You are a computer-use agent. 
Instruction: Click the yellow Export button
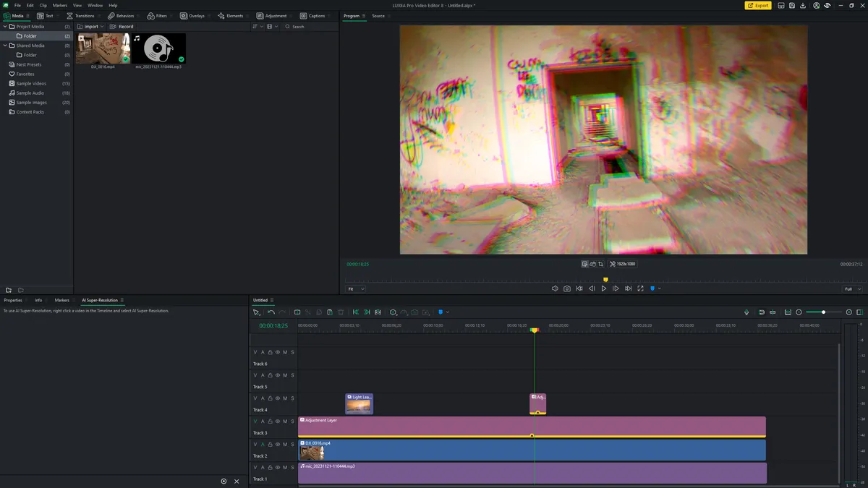click(758, 5)
